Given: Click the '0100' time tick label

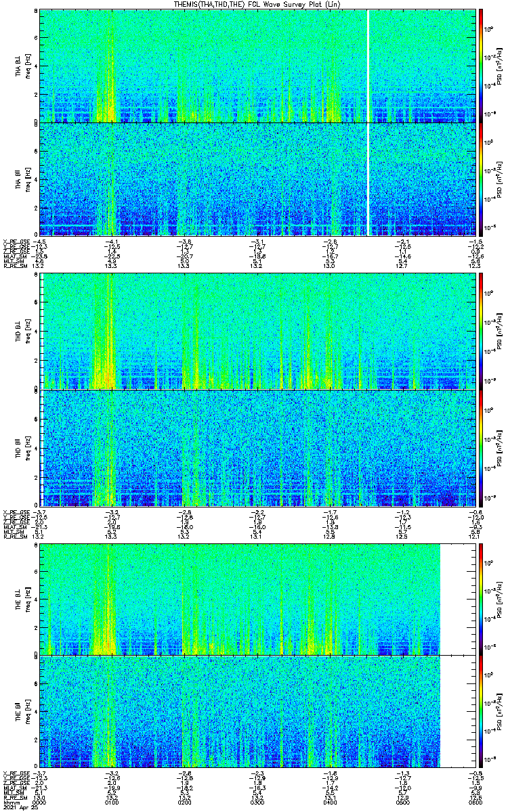Looking at the screenshot, I should pyautogui.click(x=112, y=803).
